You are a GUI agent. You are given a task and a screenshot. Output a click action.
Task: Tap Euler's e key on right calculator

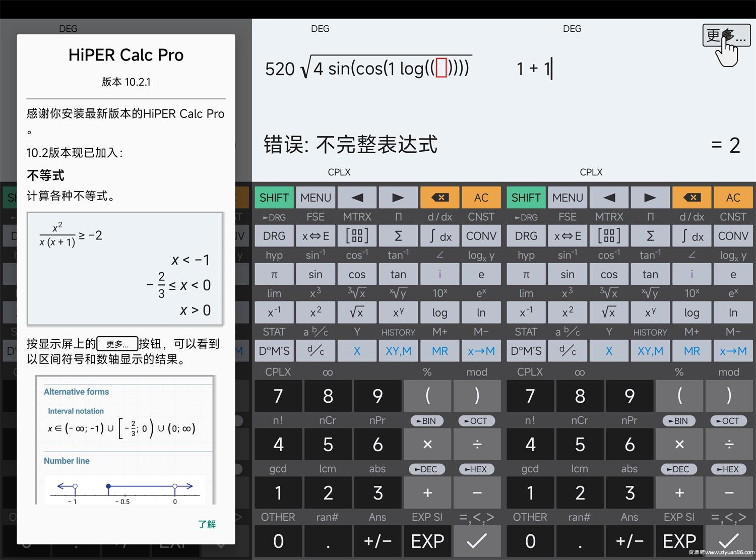733,274
